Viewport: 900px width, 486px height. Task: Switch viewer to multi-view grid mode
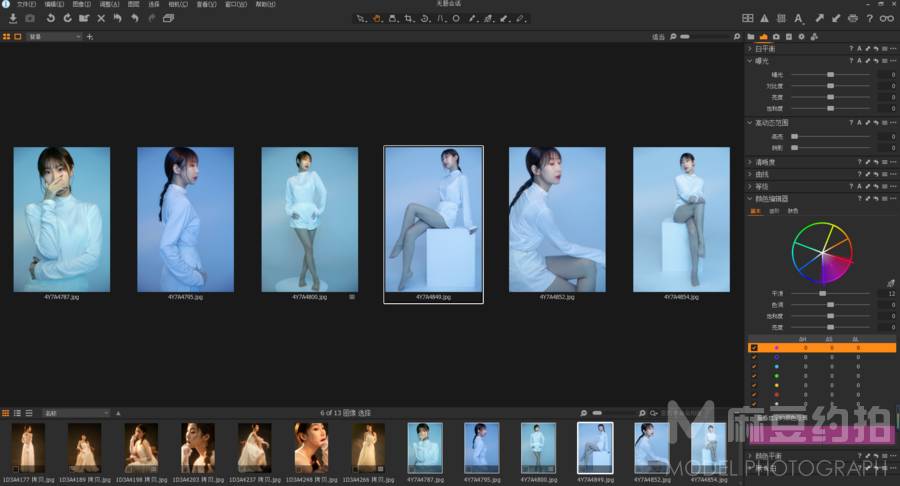tap(6, 37)
